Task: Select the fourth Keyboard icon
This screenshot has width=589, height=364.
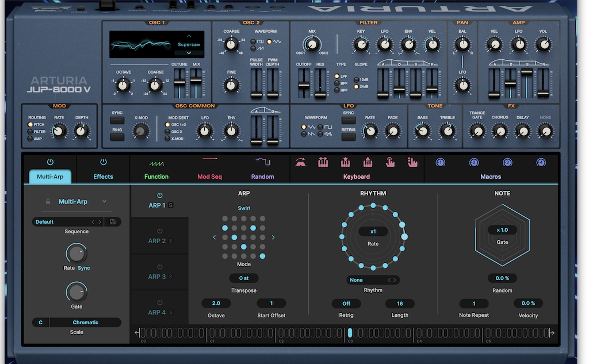Action: (368, 162)
